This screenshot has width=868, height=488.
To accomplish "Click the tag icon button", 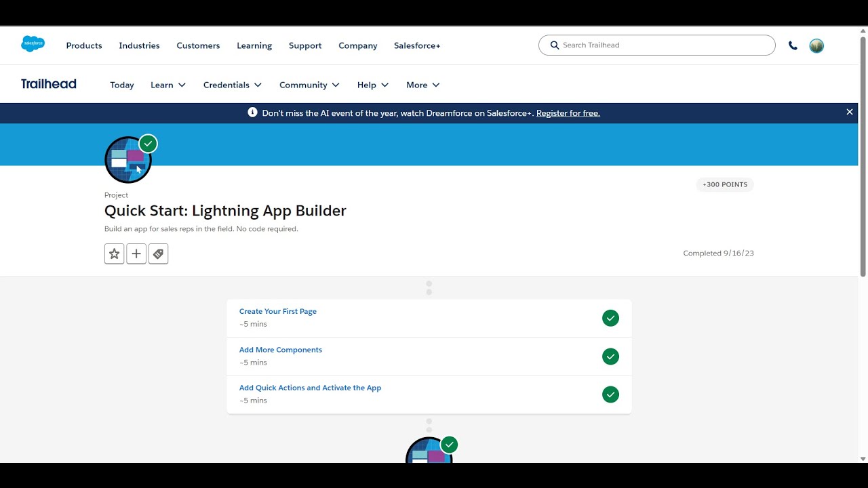I will click(x=158, y=254).
